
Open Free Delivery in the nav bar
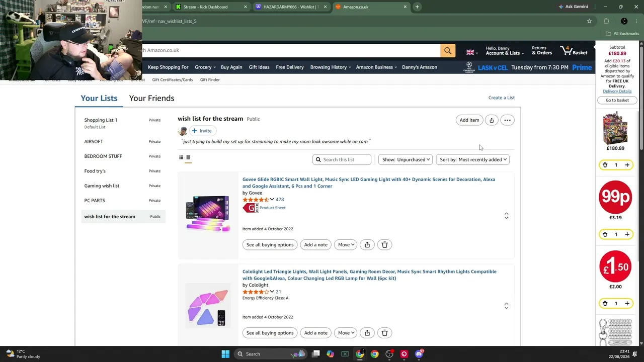[290, 67]
